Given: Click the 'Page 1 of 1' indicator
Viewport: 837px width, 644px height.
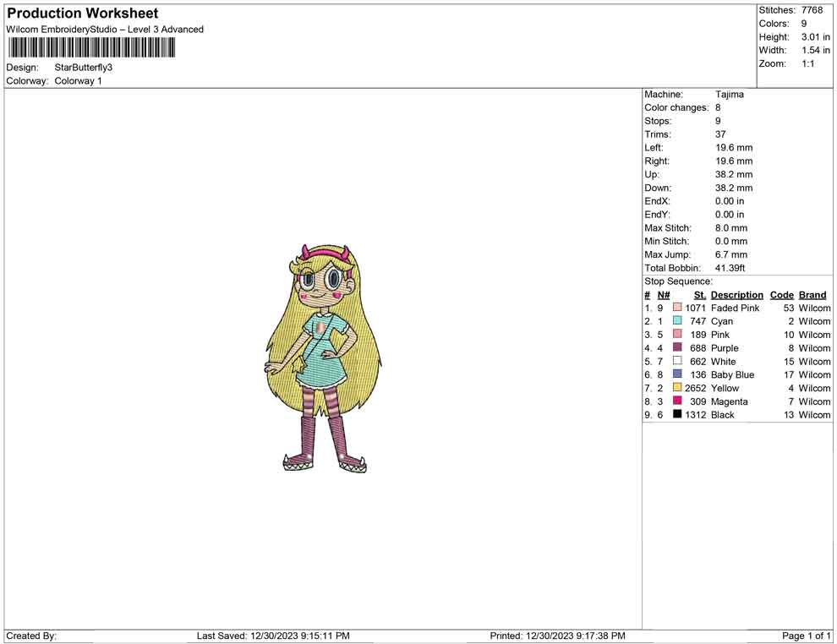Looking at the screenshot, I should click(x=806, y=636).
